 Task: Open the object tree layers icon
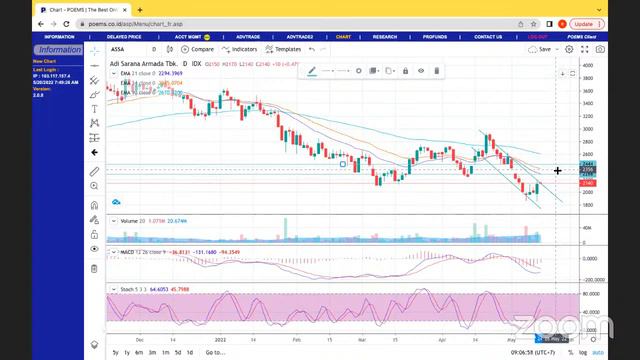(x=94, y=345)
